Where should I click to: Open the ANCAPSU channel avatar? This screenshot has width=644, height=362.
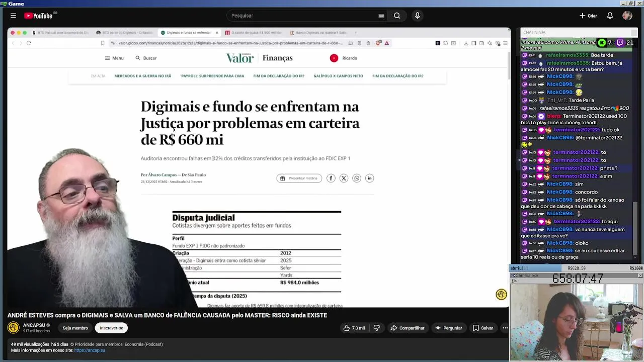coord(14,328)
